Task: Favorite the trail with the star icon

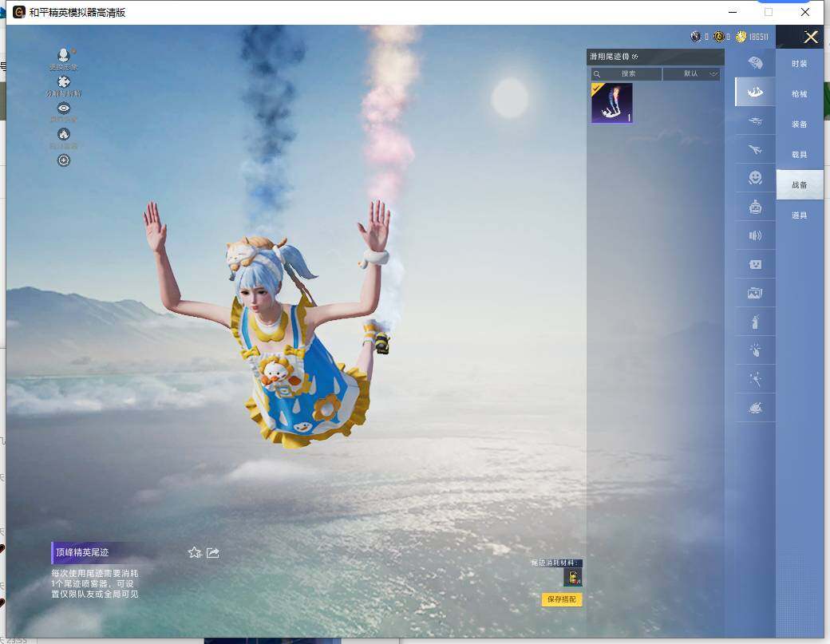Action: coord(195,552)
